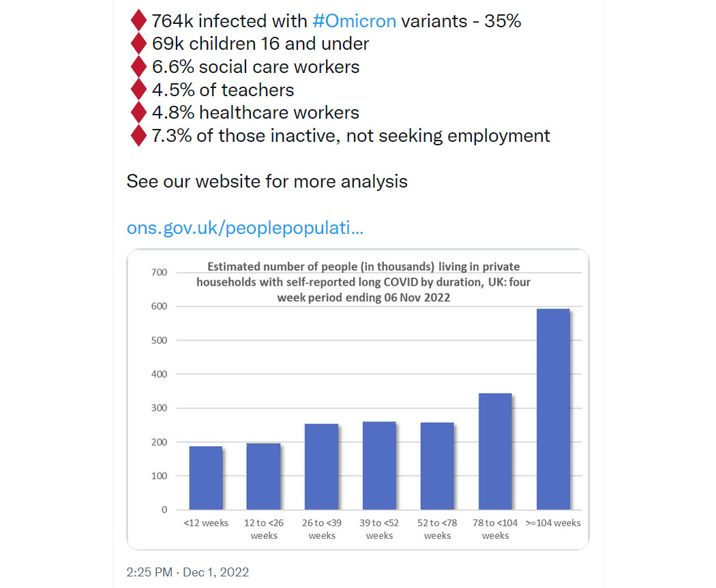The width and height of the screenshot is (716, 588).
Task: Click the diamond beside 7.3% inactive line
Action: pos(138,136)
